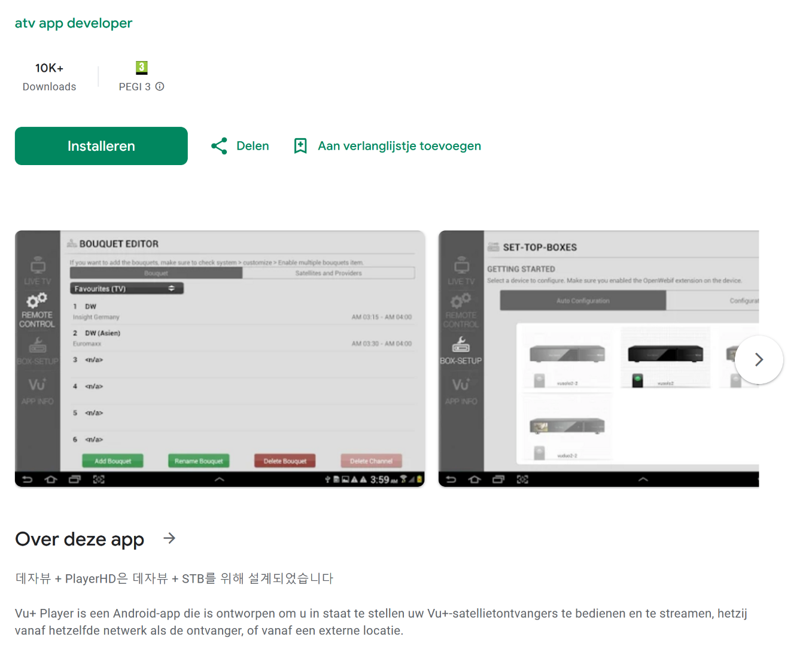Screen dimensions: 812x646
Task: Click the Favourites (TV) dropdown in screenshot
Action: pyautogui.click(x=127, y=288)
